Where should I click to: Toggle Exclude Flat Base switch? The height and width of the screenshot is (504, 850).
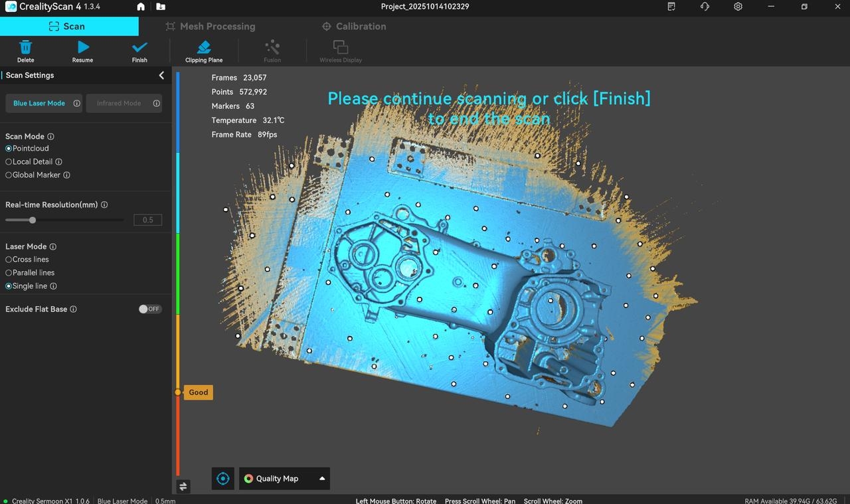(149, 309)
